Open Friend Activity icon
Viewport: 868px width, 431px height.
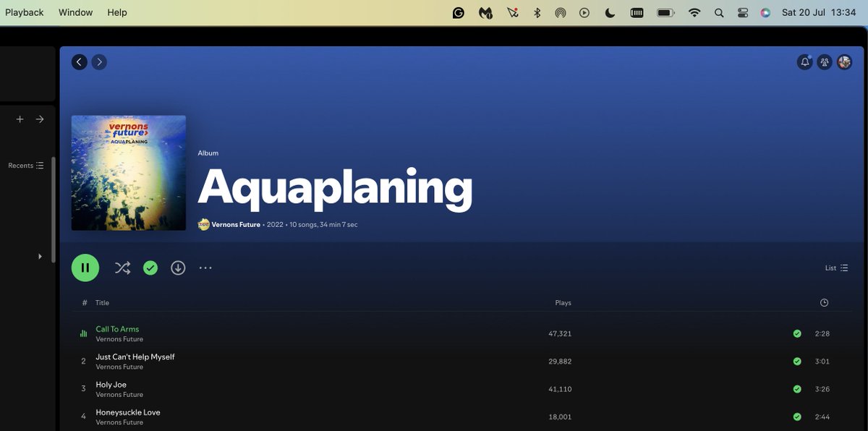tap(824, 62)
